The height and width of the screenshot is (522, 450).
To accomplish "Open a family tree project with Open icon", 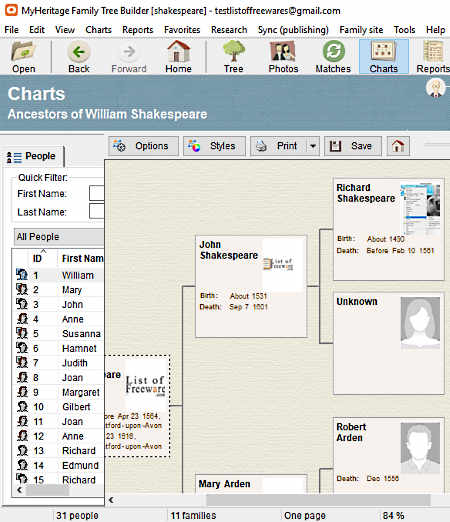I will click(x=23, y=57).
